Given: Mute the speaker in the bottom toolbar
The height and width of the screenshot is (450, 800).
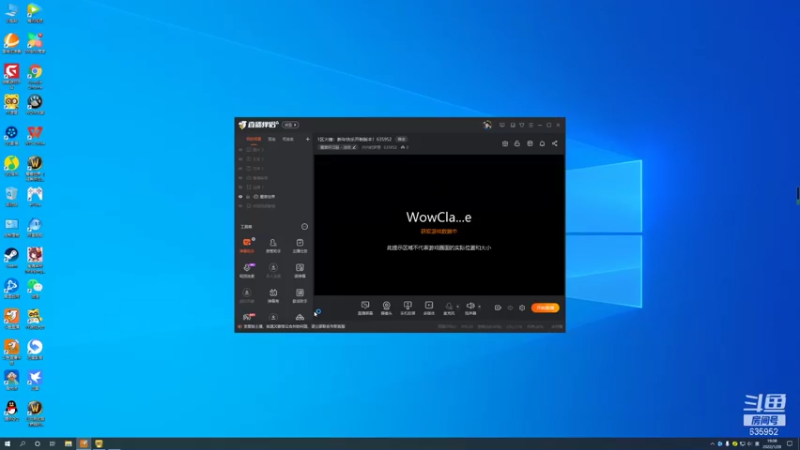Looking at the screenshot, I should pyautogui.click(x=470, y=308).
